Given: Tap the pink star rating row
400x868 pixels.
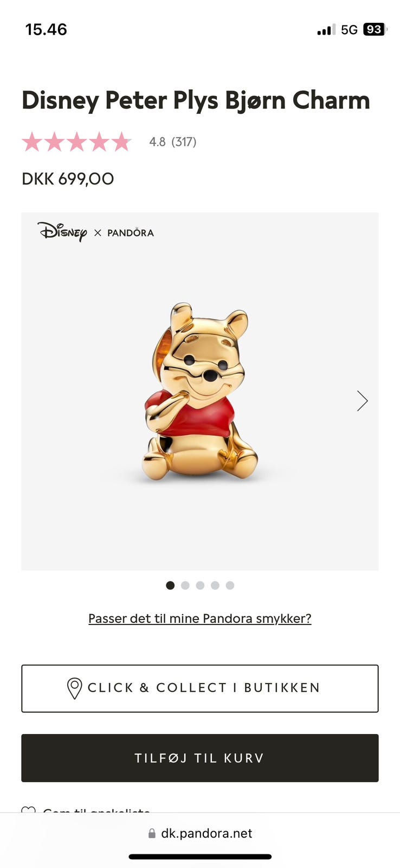Looking at the screenshot, I should [76, 142].
